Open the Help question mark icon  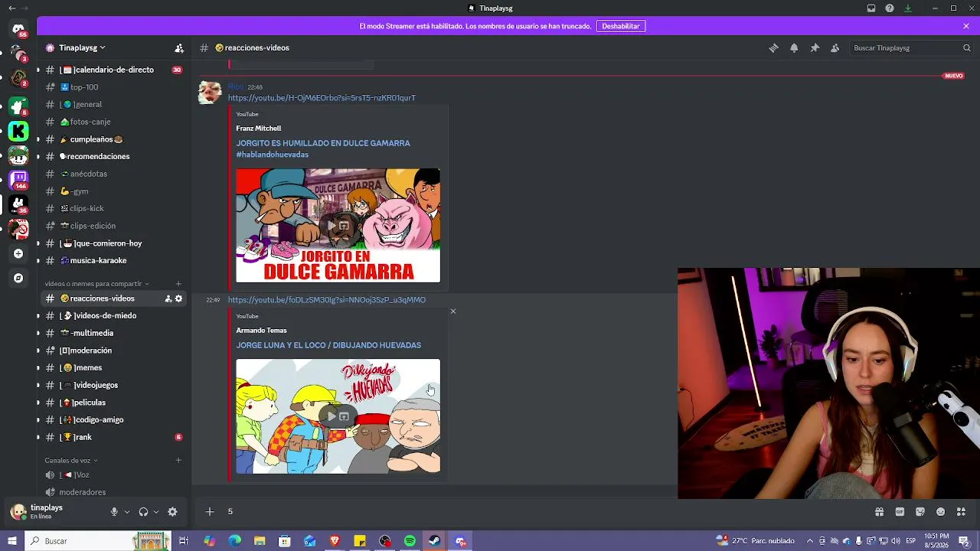890,8
